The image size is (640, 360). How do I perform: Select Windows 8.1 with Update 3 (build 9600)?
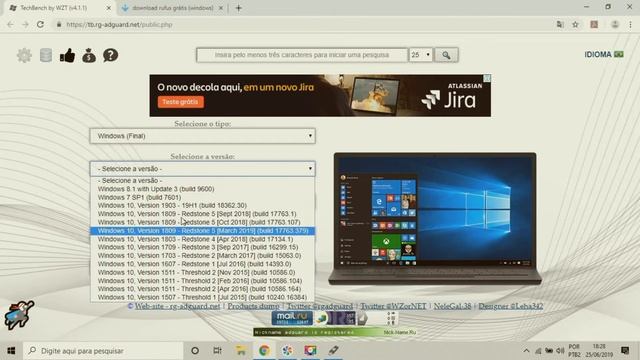pos(202,189)
